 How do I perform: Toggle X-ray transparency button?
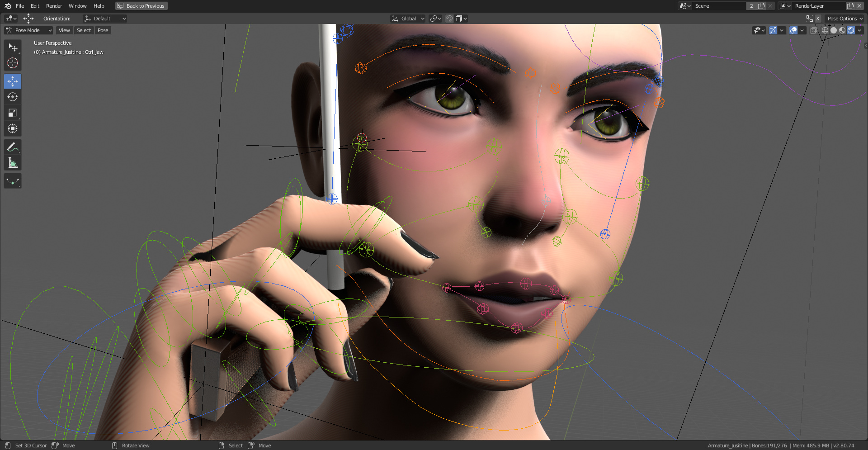pos(813,30)
